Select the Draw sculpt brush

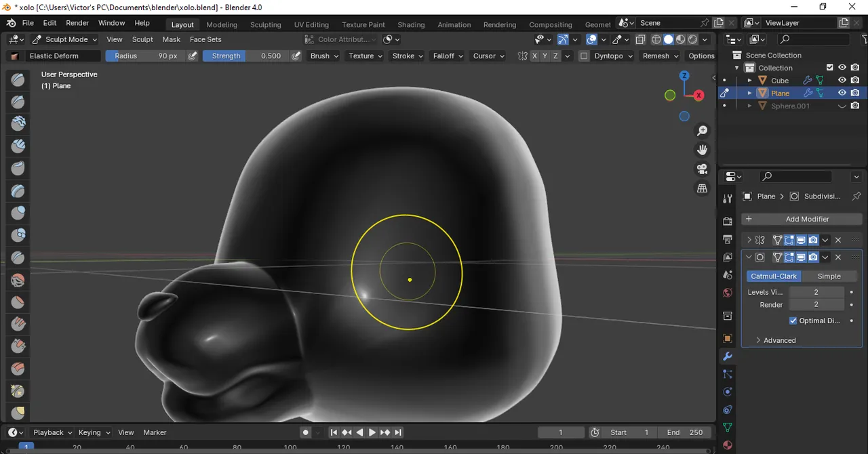pos(18,80)
